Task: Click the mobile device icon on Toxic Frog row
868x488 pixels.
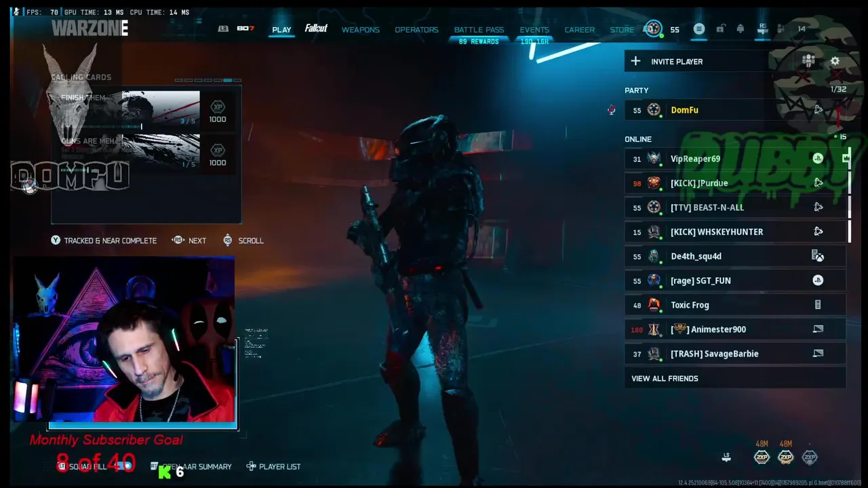Action: [x=818, y=305]
